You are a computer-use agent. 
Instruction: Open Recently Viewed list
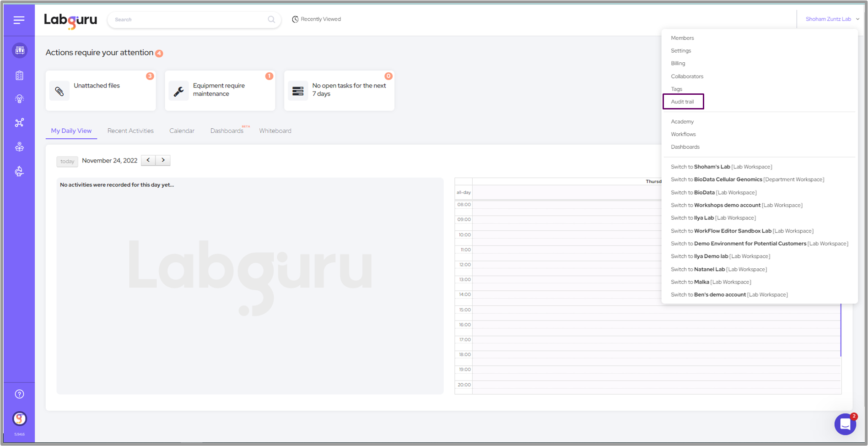[317, 19]
